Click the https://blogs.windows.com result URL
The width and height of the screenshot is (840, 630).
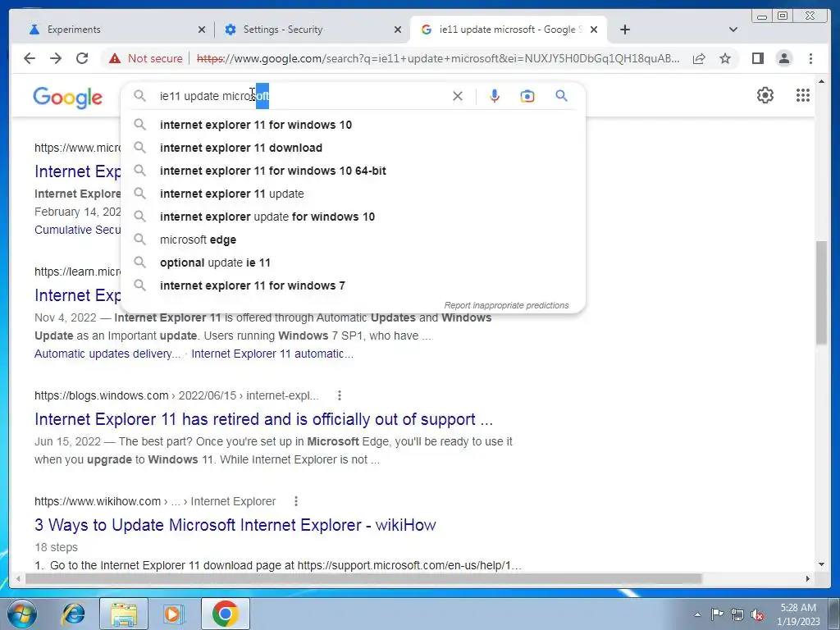177,395
